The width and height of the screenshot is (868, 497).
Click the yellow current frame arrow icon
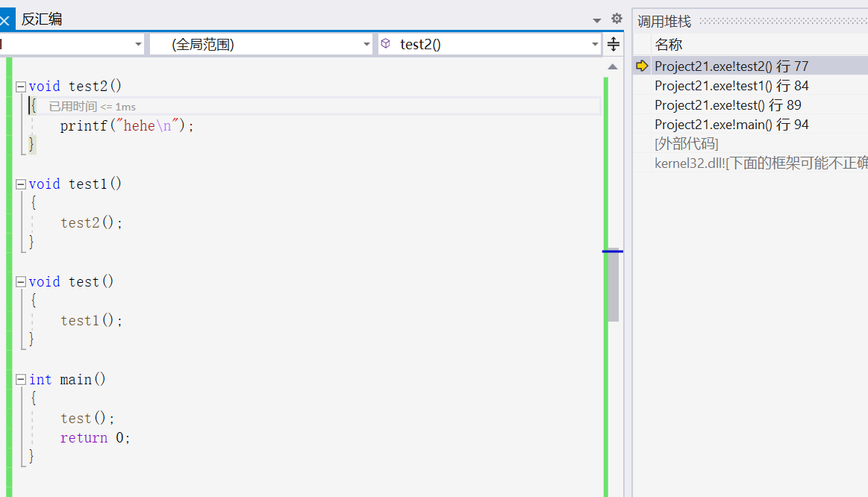coord(642,66)
